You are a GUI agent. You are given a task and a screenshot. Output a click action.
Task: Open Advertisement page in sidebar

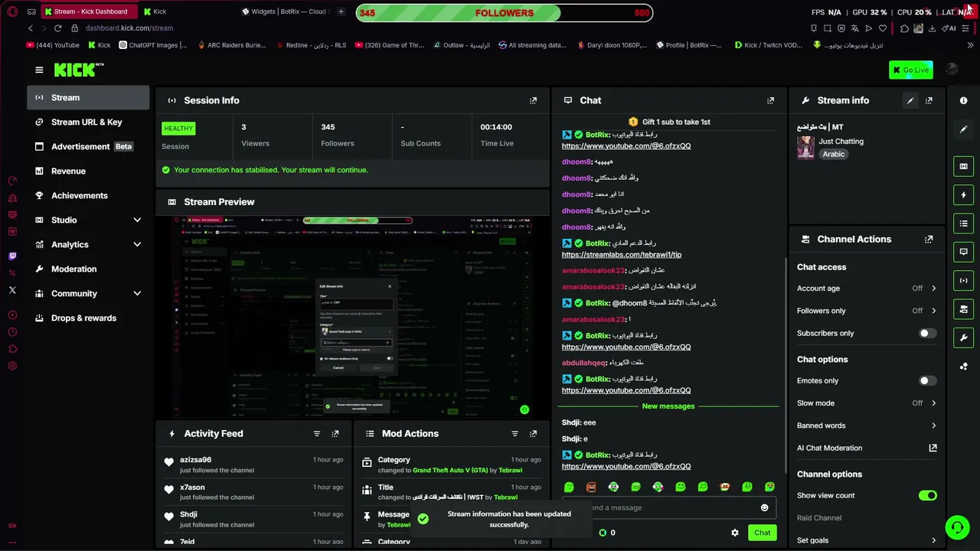(88, 147)
